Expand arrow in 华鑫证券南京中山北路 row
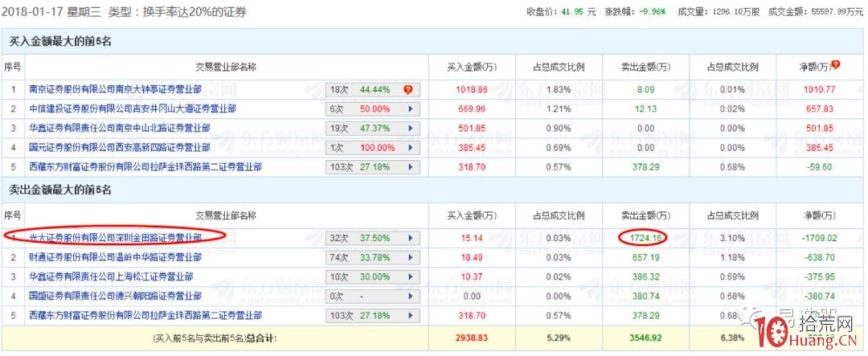Viewport: 868px width, 356px height. 411,129
